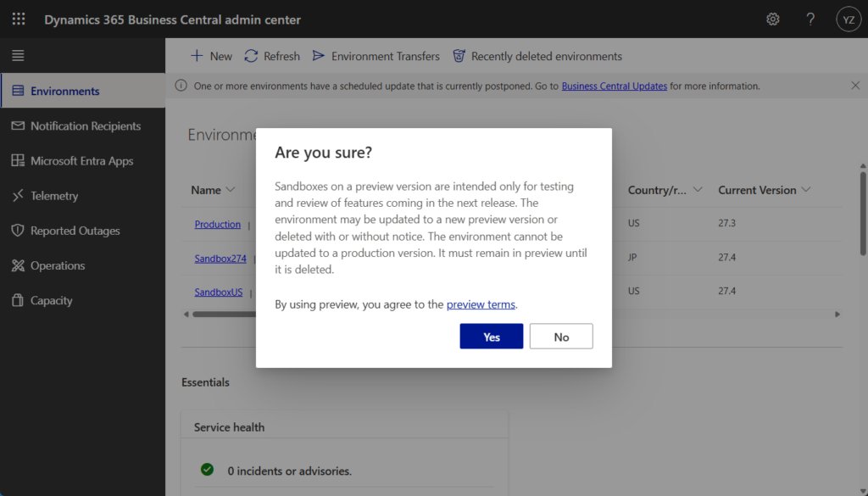Expand the Current Version column dropdown
This screenshot has height=496, width=868.
805,190
